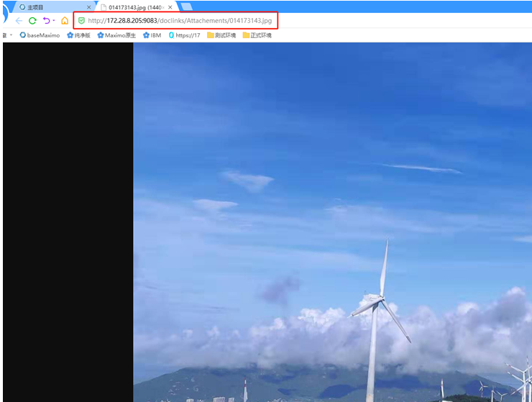The image size is (532, 402).
Task: Click the wind turbine photo
Action: pyautogui.click(x=332, y=222)
